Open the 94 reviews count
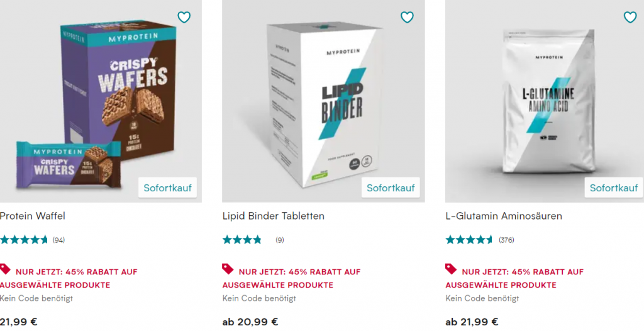This screenshot has height=331, width=644. (x=58, y=240)
